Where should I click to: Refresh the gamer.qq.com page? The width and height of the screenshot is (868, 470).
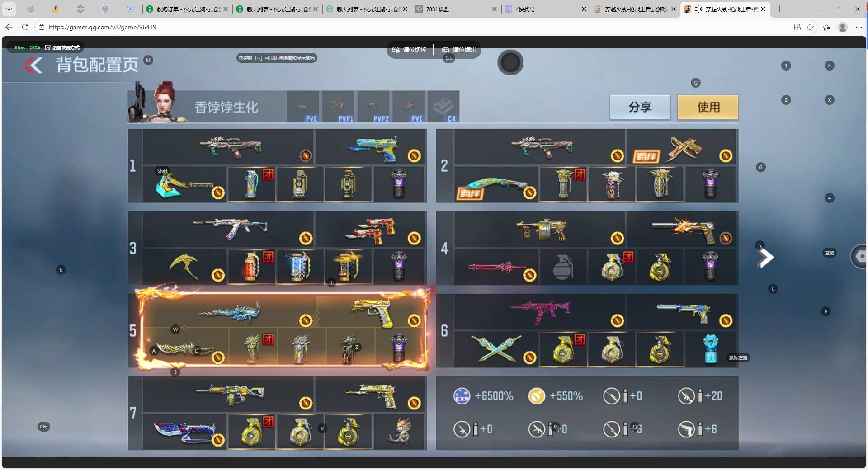pos(25,27)
